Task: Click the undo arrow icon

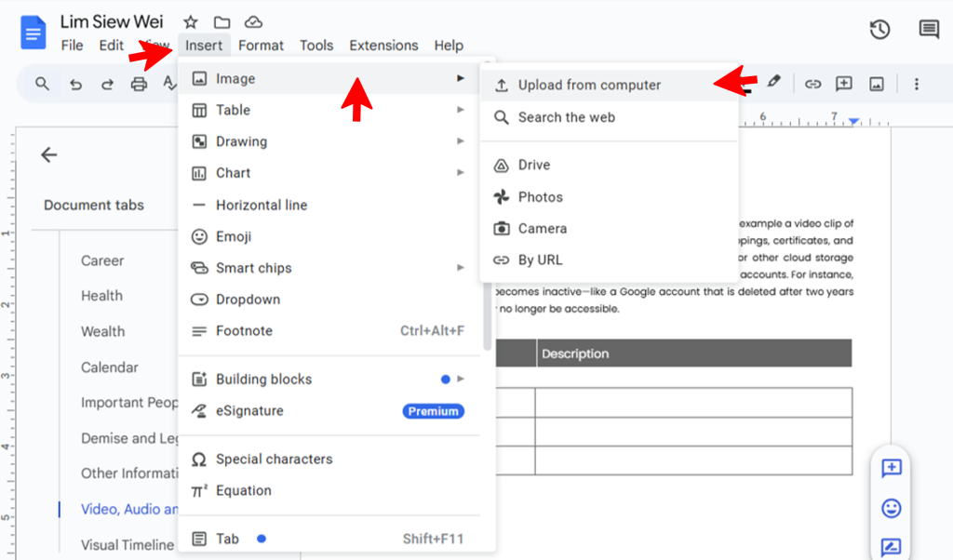Action: coord(76,85)
